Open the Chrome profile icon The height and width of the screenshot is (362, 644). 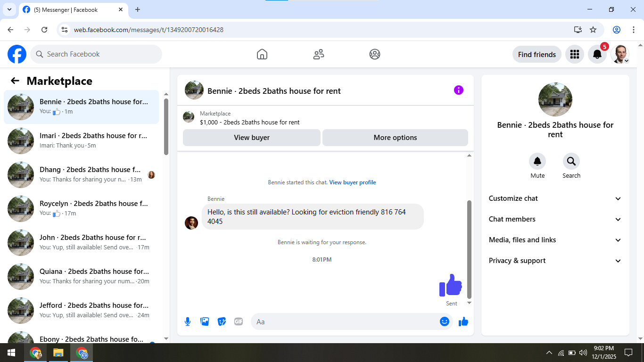coord(616,30)
